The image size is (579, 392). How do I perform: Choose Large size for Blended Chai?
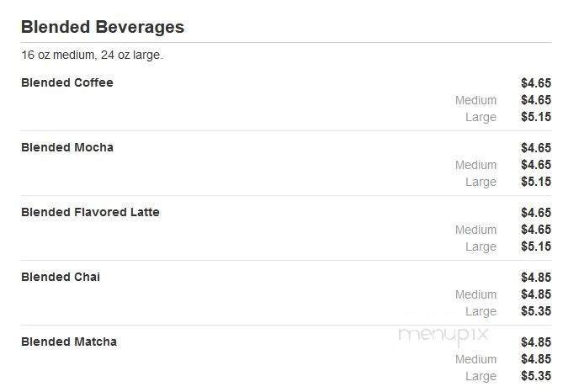(x=481, y=311)
